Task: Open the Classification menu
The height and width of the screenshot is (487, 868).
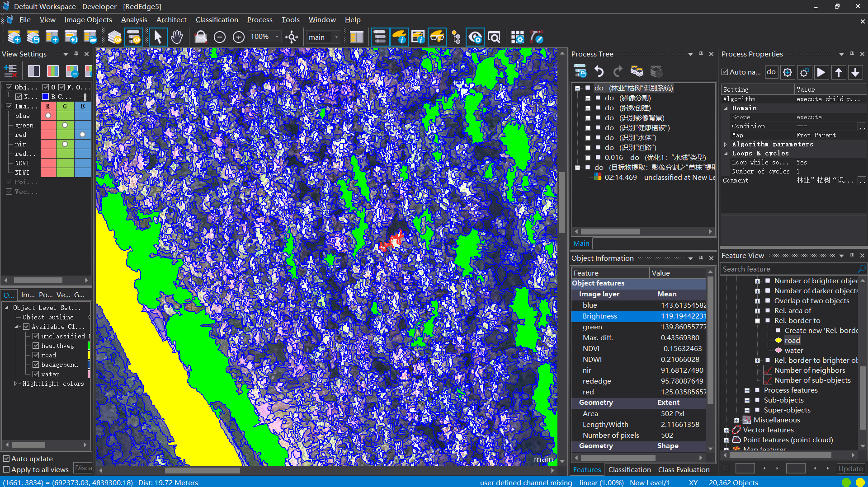Action: (x=217, y=20)
